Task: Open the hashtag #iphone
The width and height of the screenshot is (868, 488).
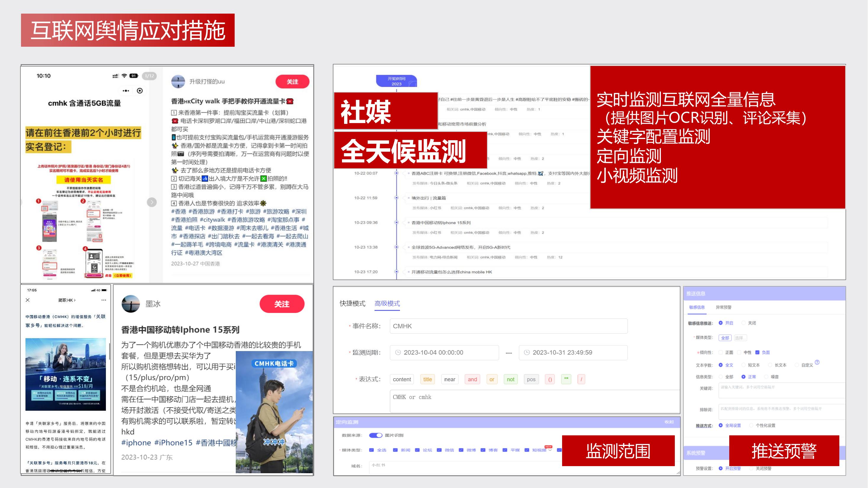Action: click(136, 442)
